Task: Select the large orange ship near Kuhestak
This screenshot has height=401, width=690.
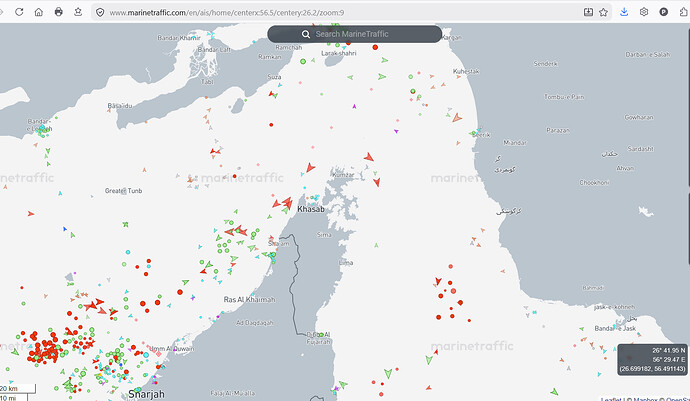Action: click(457, 118)
